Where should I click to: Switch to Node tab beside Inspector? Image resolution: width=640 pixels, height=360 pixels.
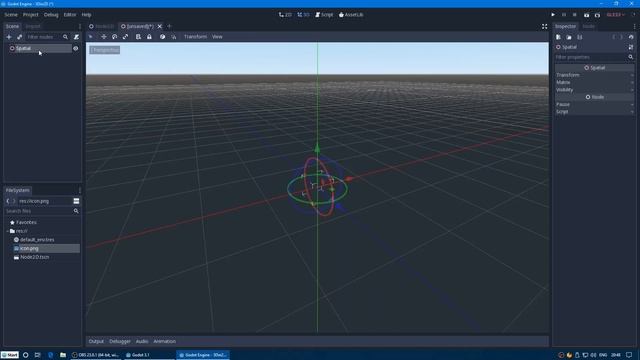[588, 26]
